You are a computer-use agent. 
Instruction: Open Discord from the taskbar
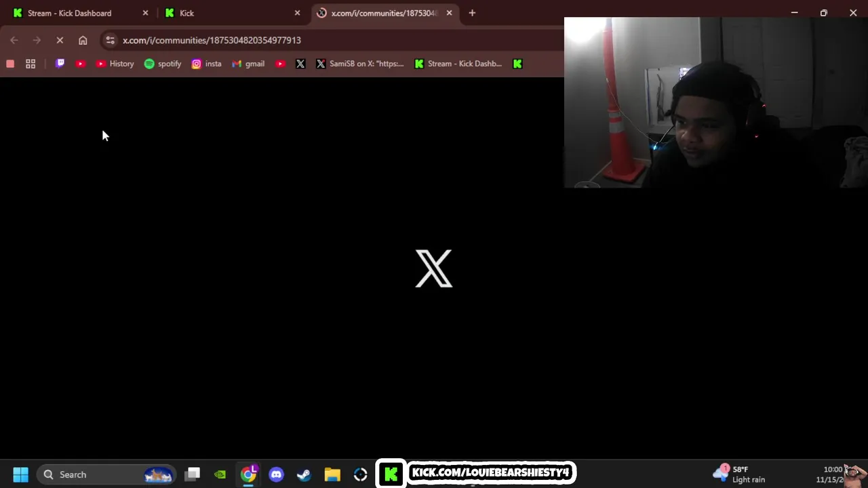(x=276, y=474)
